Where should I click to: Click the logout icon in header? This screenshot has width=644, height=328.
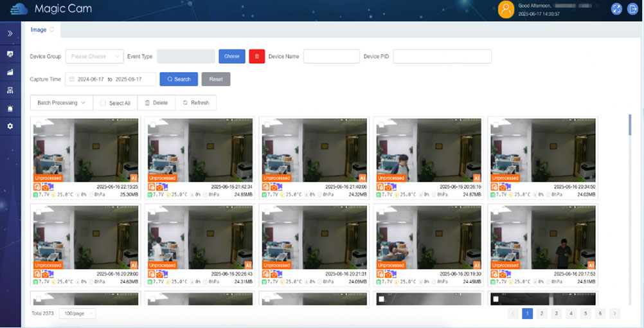632,9
